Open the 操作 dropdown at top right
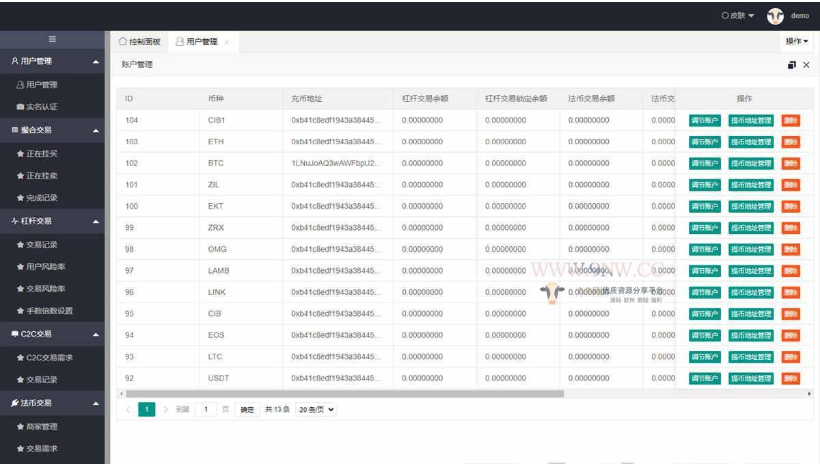 [796, 41]
